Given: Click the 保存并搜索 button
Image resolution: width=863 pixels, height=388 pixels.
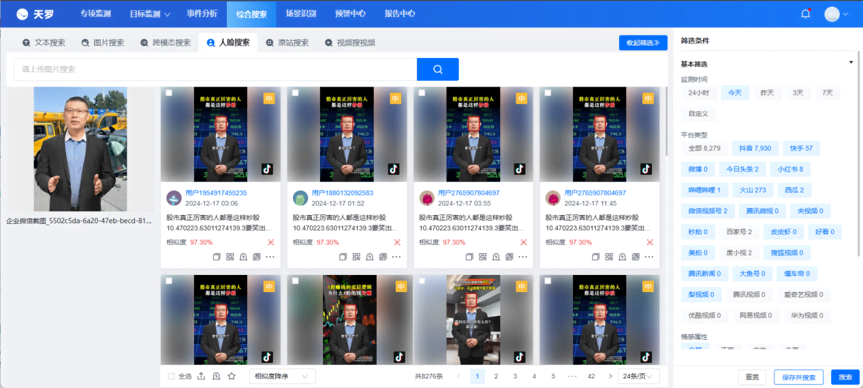Looking at the screenshot, I should 799,377.
